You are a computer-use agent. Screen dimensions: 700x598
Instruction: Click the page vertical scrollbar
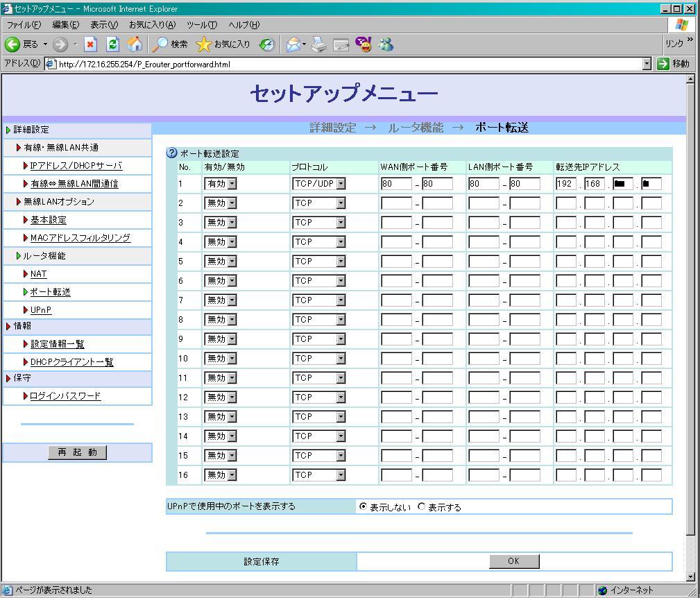[x=690, y=309]
